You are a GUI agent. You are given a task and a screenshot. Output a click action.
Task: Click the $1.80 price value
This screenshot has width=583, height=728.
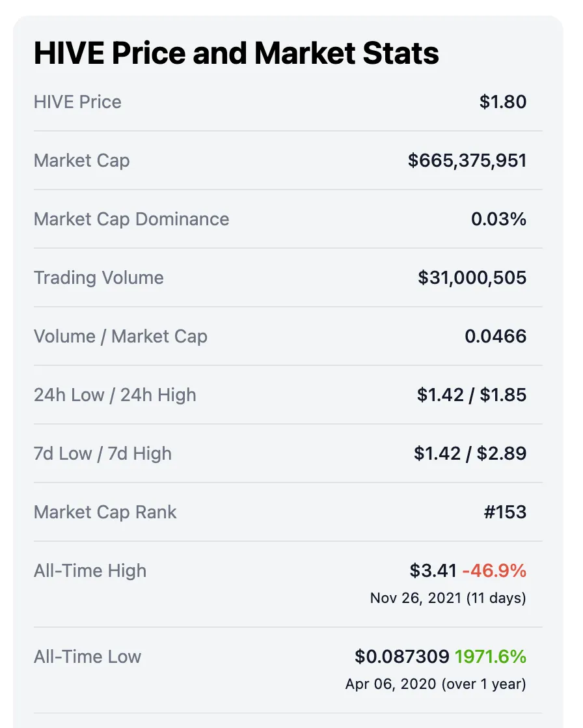pos(503,102)
